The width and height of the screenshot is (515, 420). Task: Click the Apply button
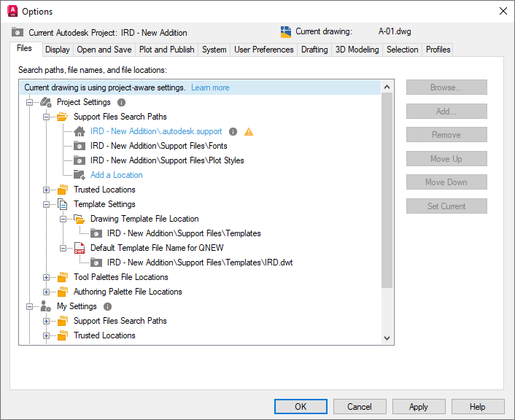coord(419,407)
